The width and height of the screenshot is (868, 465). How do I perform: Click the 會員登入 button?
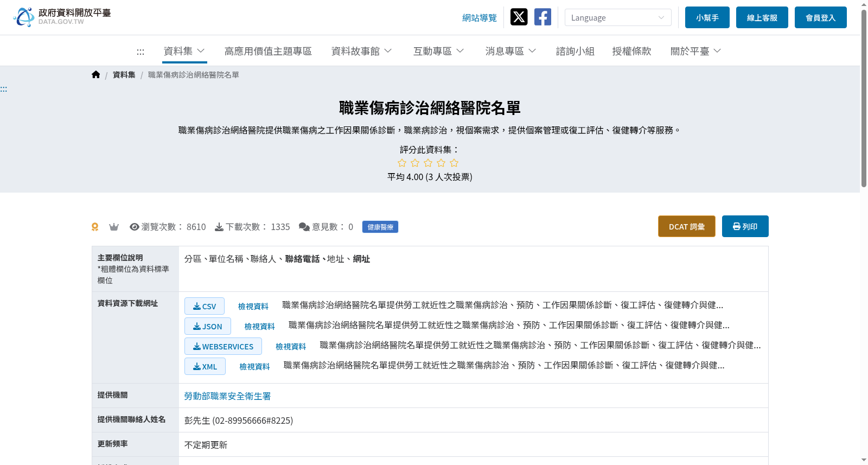coord(821,17)
